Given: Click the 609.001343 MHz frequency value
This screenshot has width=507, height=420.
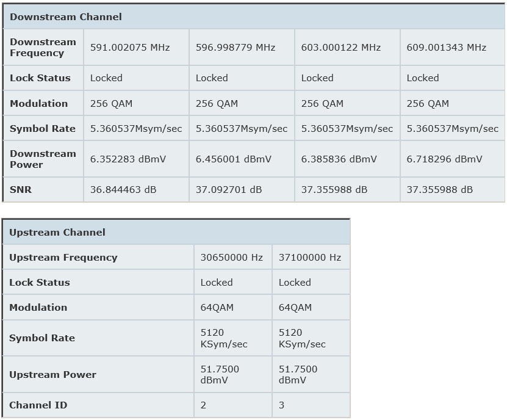Looking at the screenshot, I should (x=447, y=48).
